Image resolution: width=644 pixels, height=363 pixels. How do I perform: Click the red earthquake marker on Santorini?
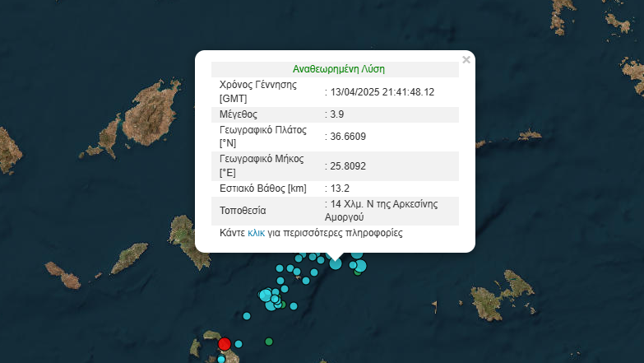click(x=224, y=344)
